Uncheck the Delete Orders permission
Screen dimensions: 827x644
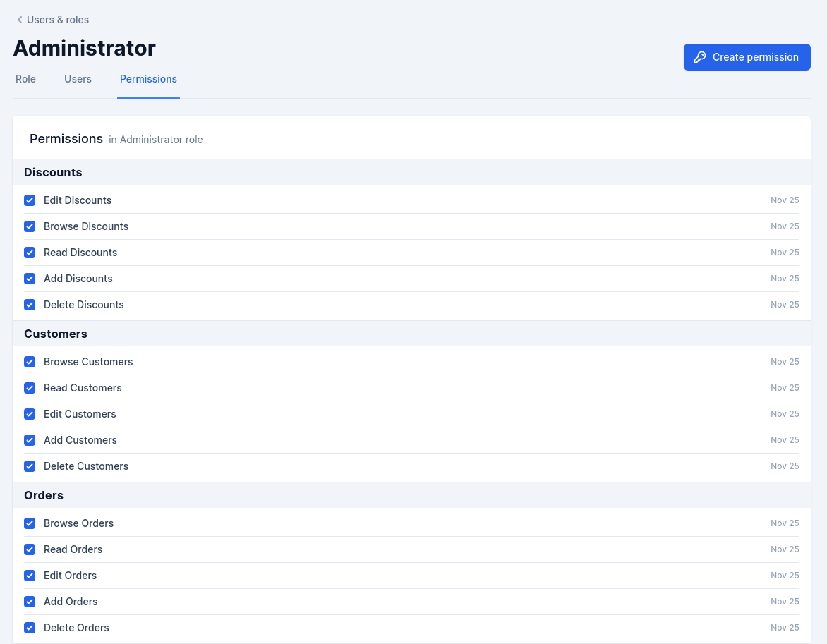(x=30, y=628)
